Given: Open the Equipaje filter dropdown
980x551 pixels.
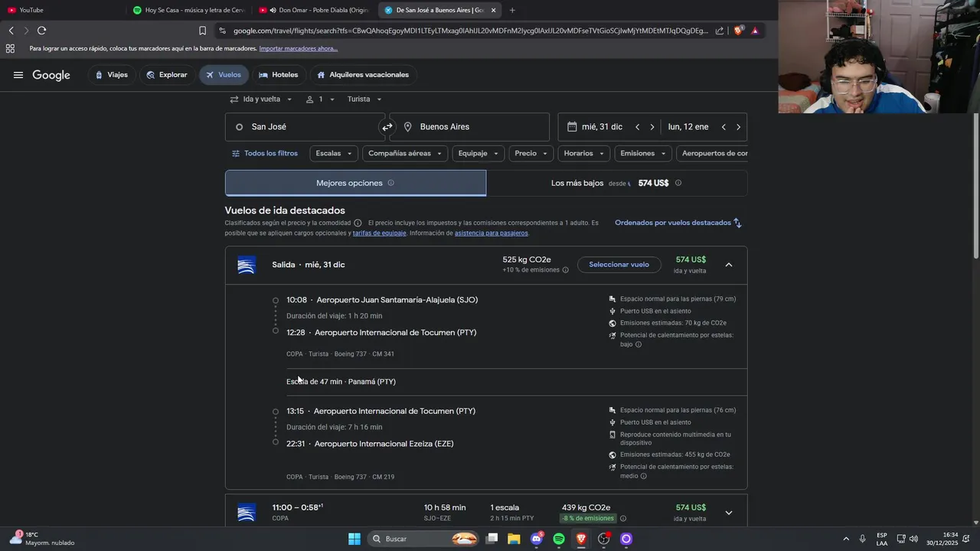Looking at the screenshot, I should point(479,154).
